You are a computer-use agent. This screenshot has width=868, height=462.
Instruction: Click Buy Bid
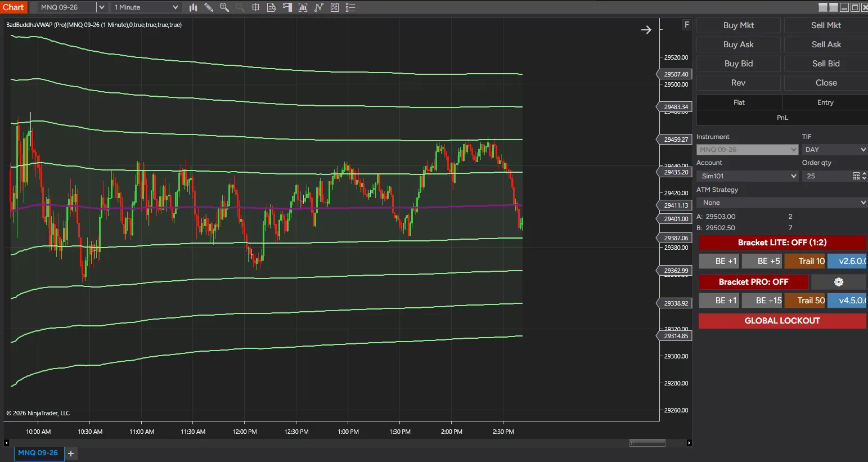[738, 64]
